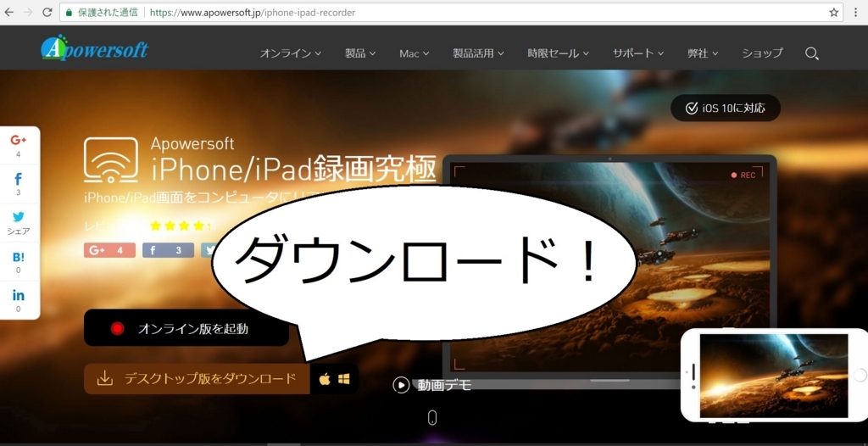Click blue Facebook 3 share badge
This screenshot has height=446, width=868.
(x=169, y=250)
